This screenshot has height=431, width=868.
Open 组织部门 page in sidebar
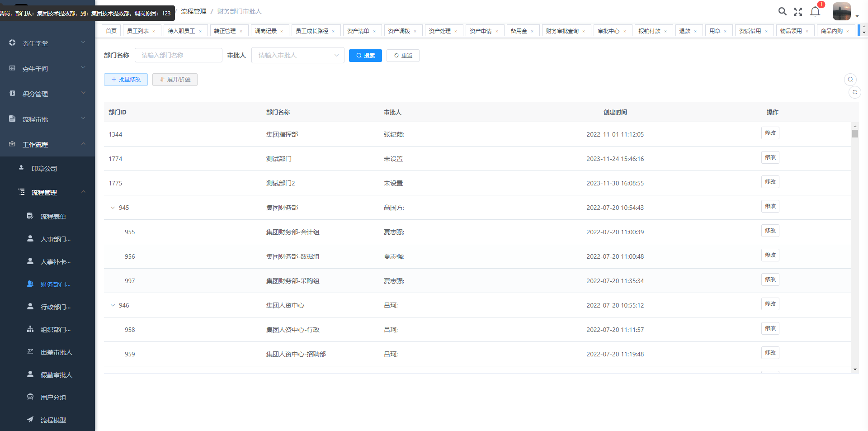click(47, 329)
